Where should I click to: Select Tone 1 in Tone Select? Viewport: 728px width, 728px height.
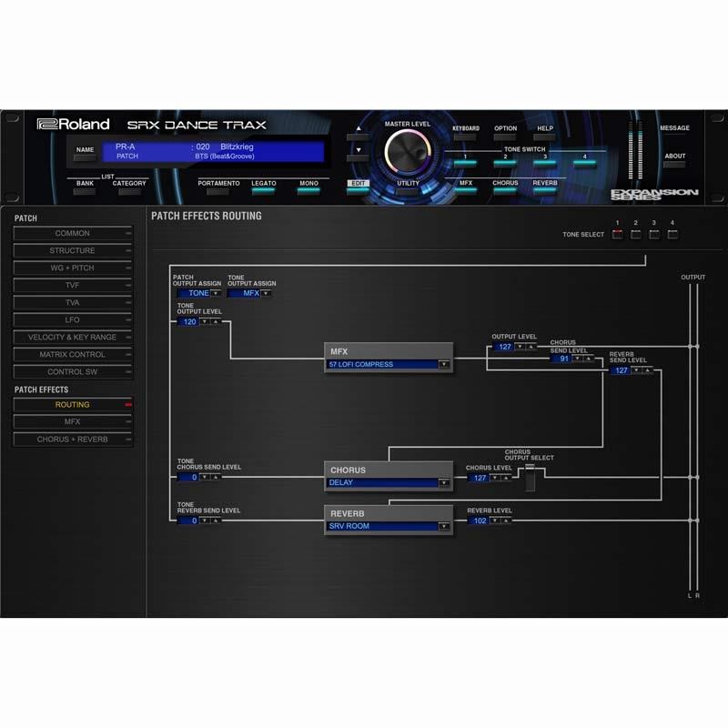point(618,234)
